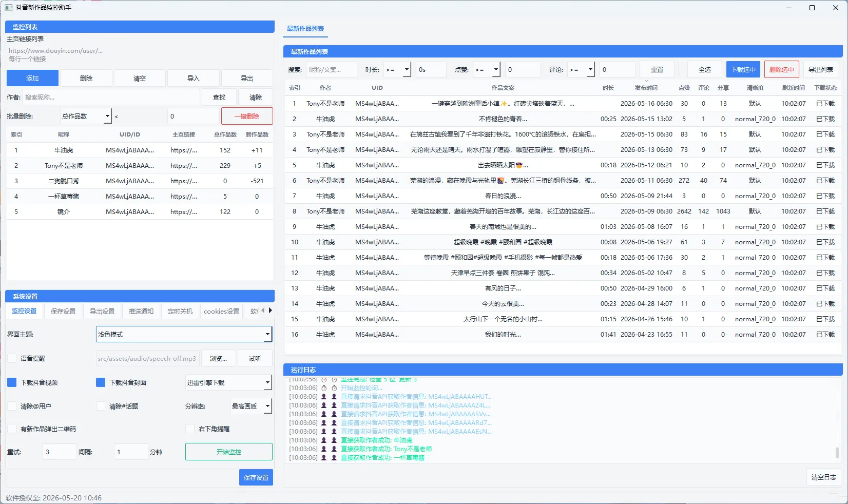The image size is (848, 504).
Task: Click the 清除 button beside 查找
Action: pos(256,97)
